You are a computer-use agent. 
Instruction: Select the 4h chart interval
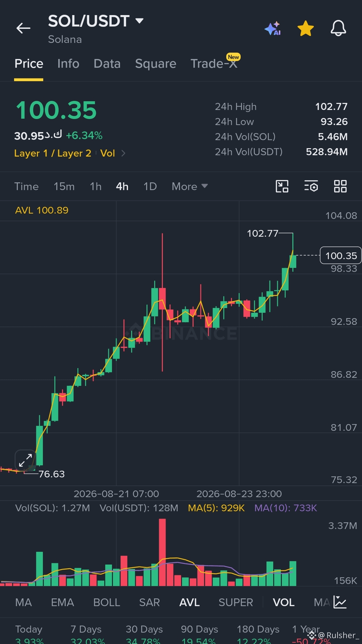point(122,186)
